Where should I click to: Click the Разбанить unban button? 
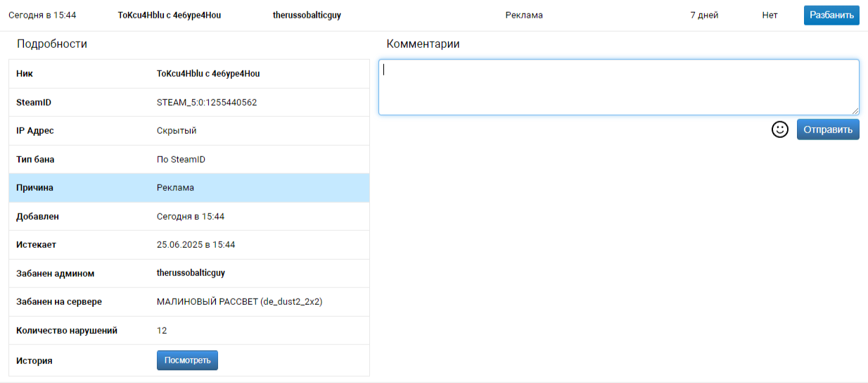click(x=831, y=15)
